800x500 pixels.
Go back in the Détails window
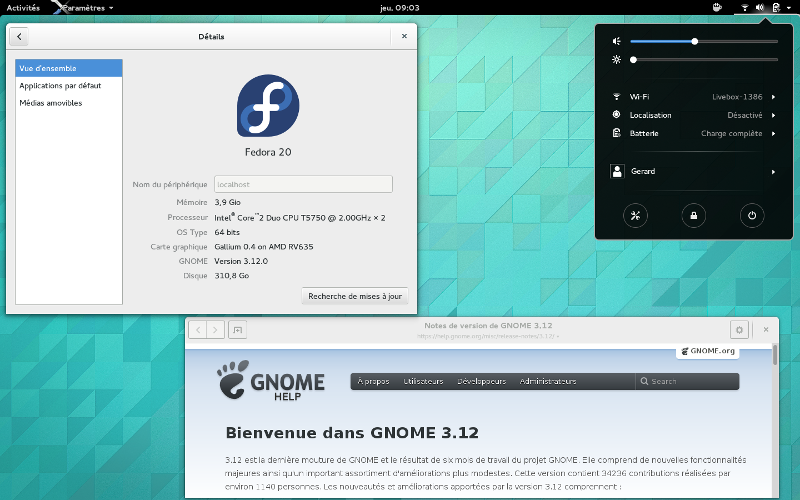pyautogui.click(x=19, y=36)
